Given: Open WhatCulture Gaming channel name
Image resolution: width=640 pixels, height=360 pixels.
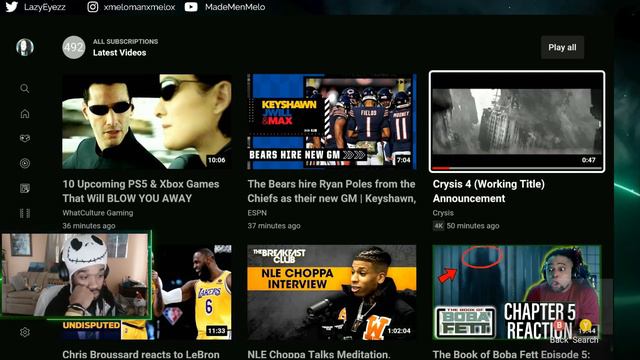Looking at the screenshot, I should click(98, 213).
